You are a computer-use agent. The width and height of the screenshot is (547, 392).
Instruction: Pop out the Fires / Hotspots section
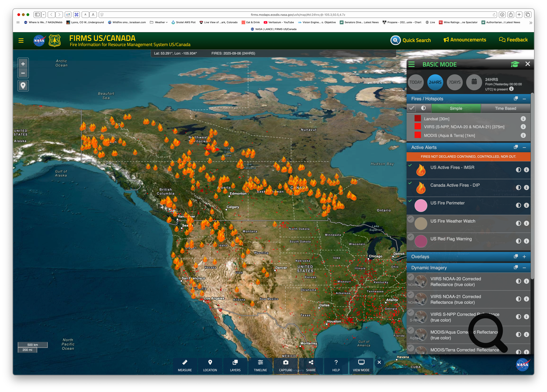(x=516, y=99)
